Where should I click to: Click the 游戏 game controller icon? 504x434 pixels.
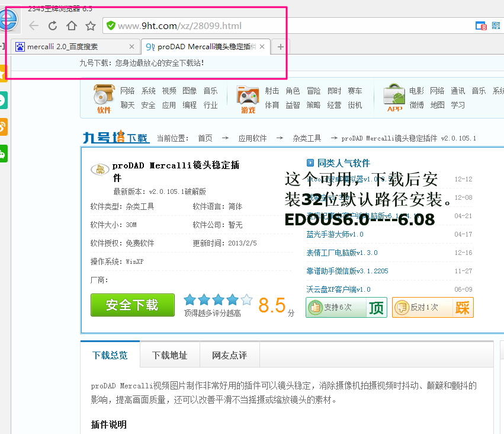248,100
